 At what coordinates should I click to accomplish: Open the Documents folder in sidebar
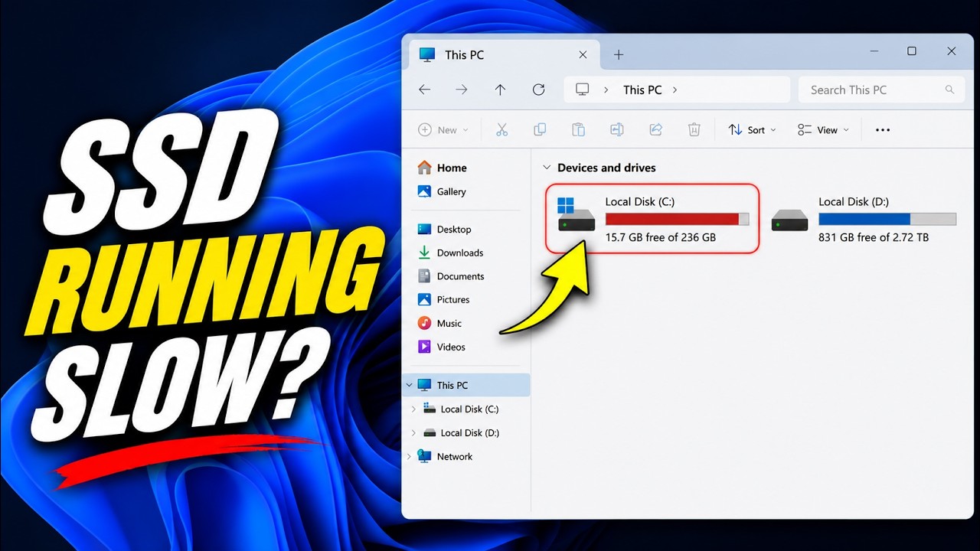pyautogui.click(x=451, y=276)
